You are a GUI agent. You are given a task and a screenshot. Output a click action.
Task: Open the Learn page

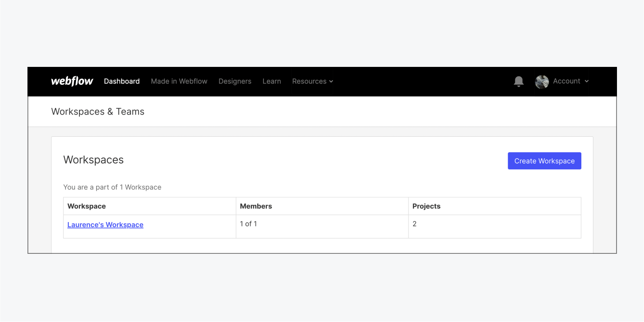tap(272, 81)
